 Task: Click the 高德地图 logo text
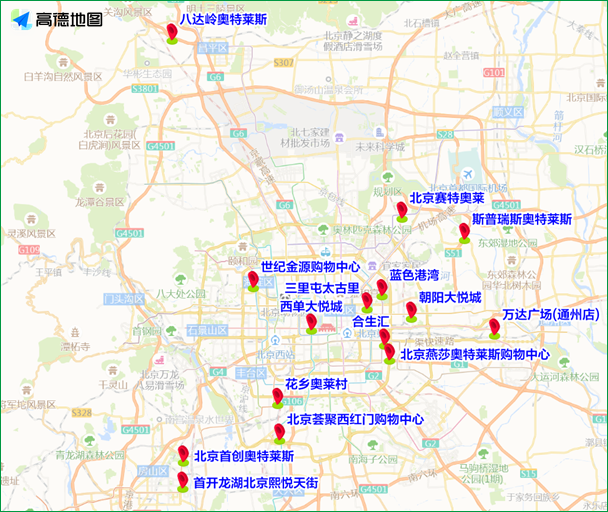pyautogui.click(x=69, y=19)
